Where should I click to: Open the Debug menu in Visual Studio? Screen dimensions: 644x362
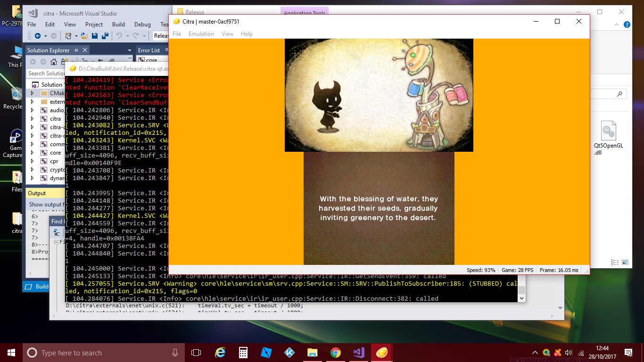(142, 25)
